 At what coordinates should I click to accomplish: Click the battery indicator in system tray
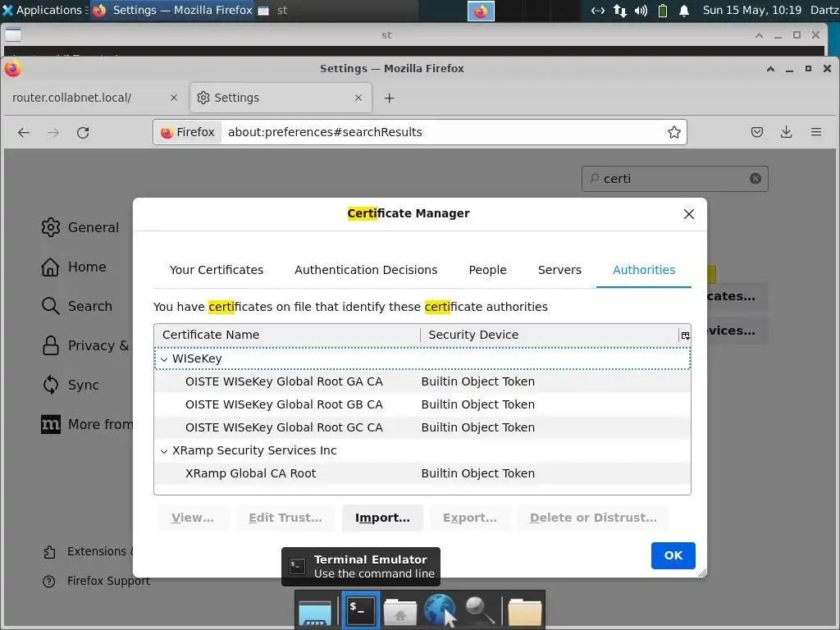[663, 11]
